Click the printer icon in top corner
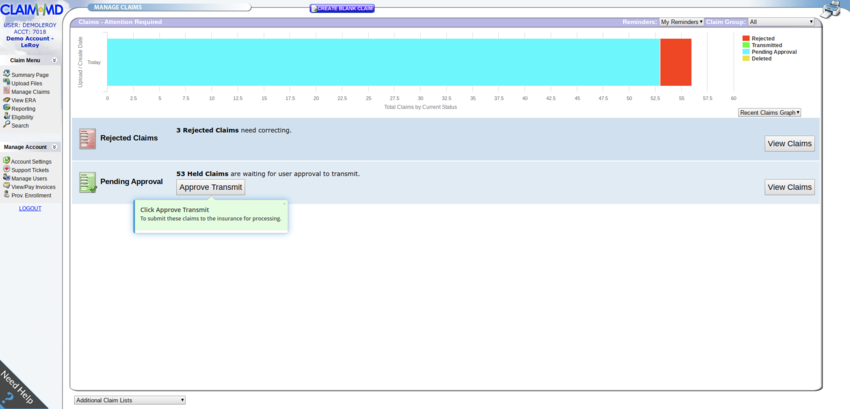Screen dimensions: 850x409 [x=831, y=10]
